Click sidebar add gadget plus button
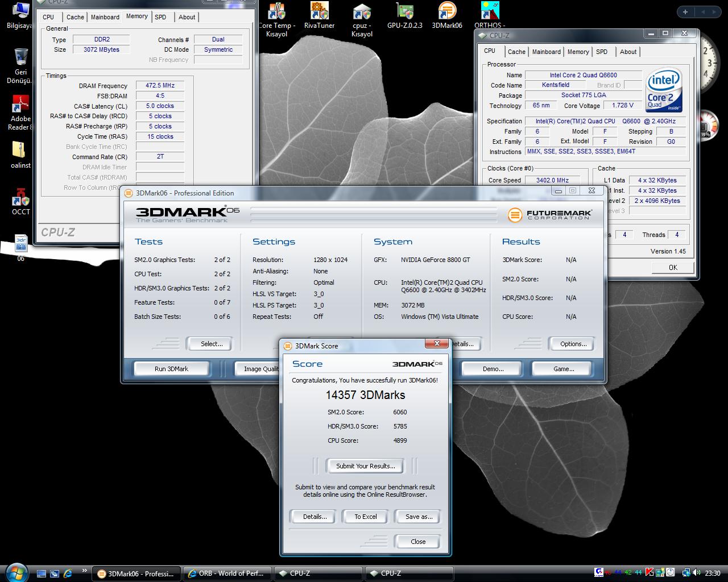The image size is (728, 582). point(685,11)
